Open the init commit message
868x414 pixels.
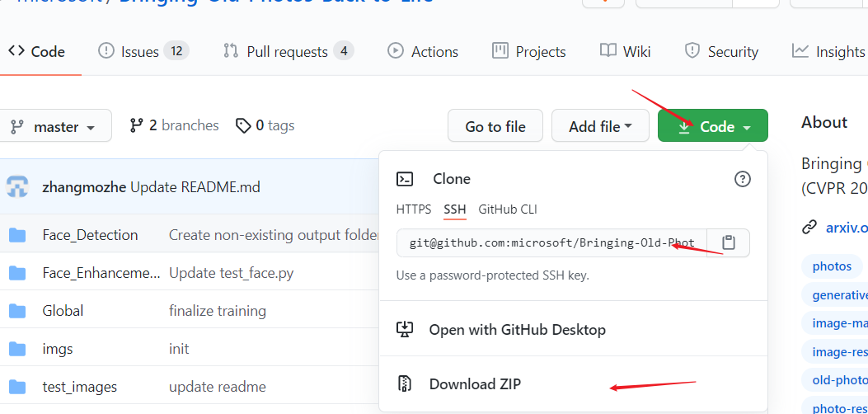point(179,349)
